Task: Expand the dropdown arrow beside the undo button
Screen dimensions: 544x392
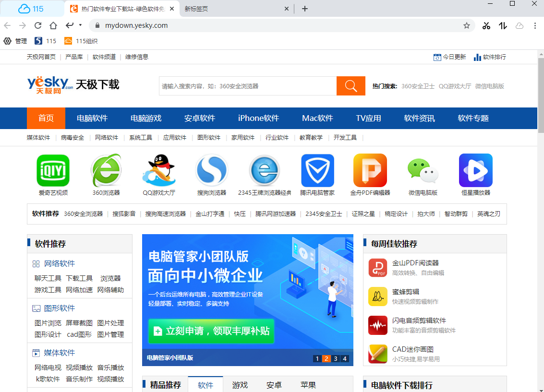Action: tap(81, 25)
